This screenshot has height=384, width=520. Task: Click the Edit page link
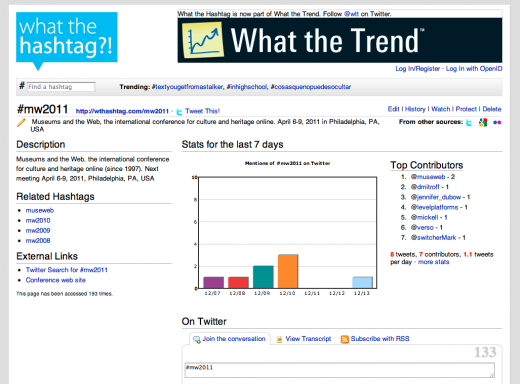393,109
